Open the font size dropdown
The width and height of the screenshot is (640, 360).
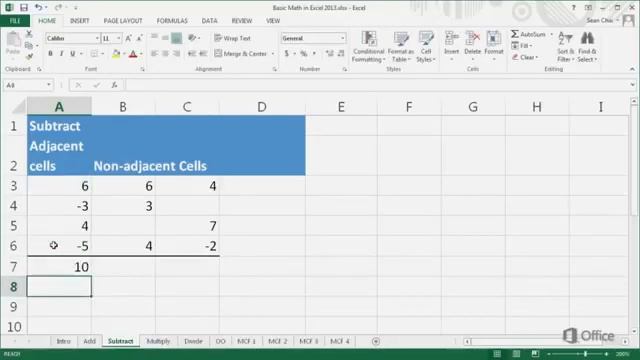[119, 38]
